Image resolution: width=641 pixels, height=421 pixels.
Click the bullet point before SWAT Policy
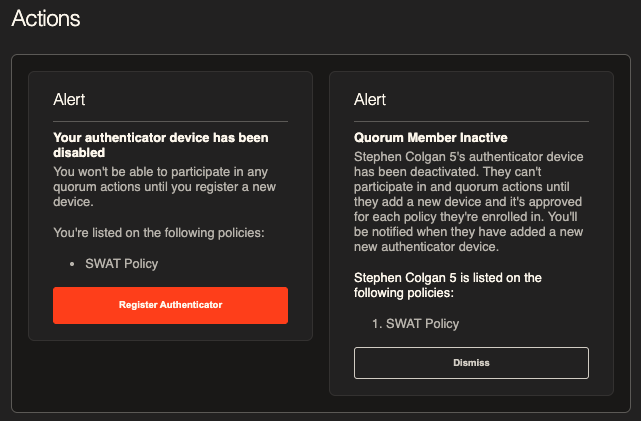tap(72, 264)
